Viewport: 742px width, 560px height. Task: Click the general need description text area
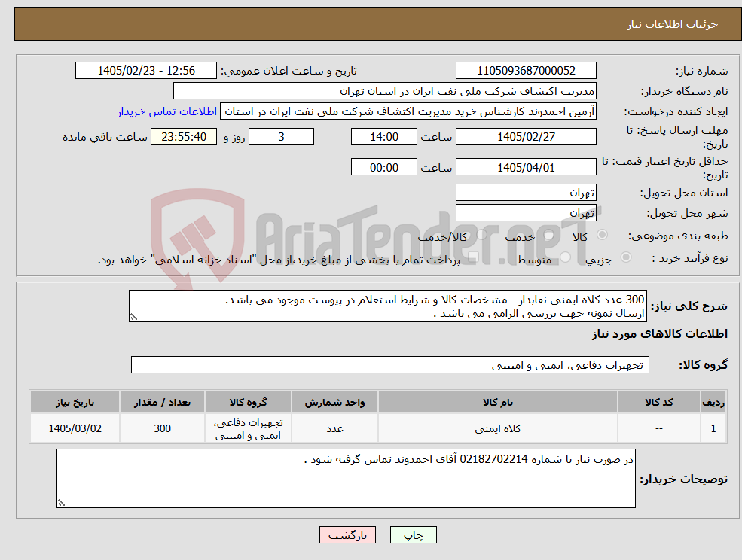(387, 306)
